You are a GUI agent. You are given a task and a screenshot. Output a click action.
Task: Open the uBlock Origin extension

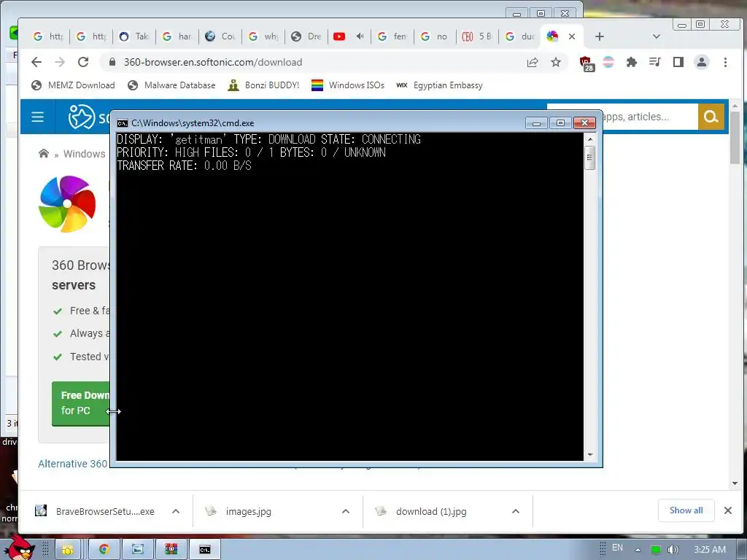tap(586, 63)
